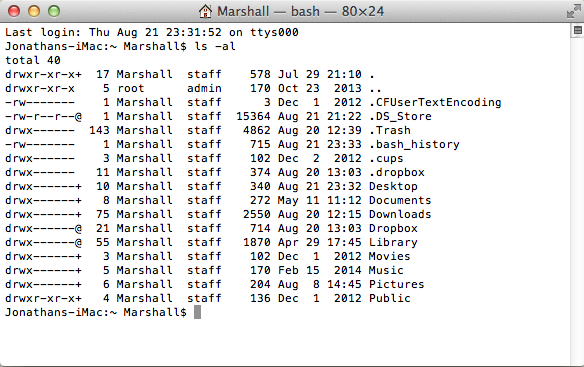Click the Documents directory name
584x367 pixels.
[x=400, y=200]
